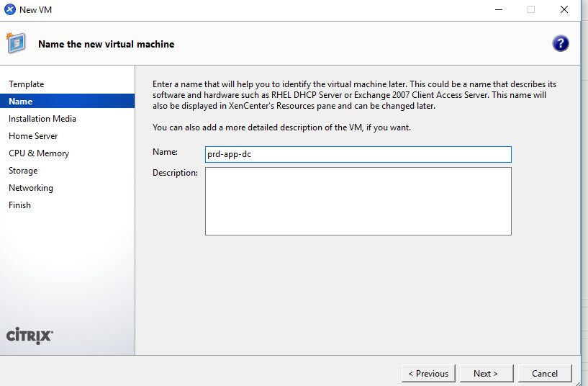588x386 pixels.
Task: Click the disabled maximize window button
Action: (x=531, y=10)
